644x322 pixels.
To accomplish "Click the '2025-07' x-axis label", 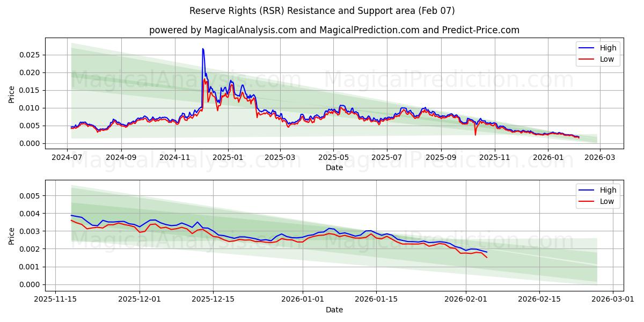I will (x=387, y=158).
